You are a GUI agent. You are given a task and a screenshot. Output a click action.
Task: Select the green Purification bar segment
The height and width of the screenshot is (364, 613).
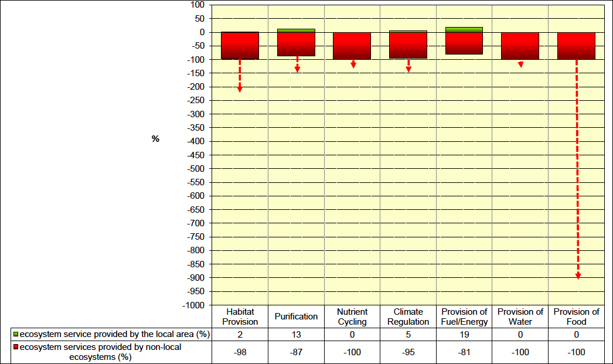[296, 30]
